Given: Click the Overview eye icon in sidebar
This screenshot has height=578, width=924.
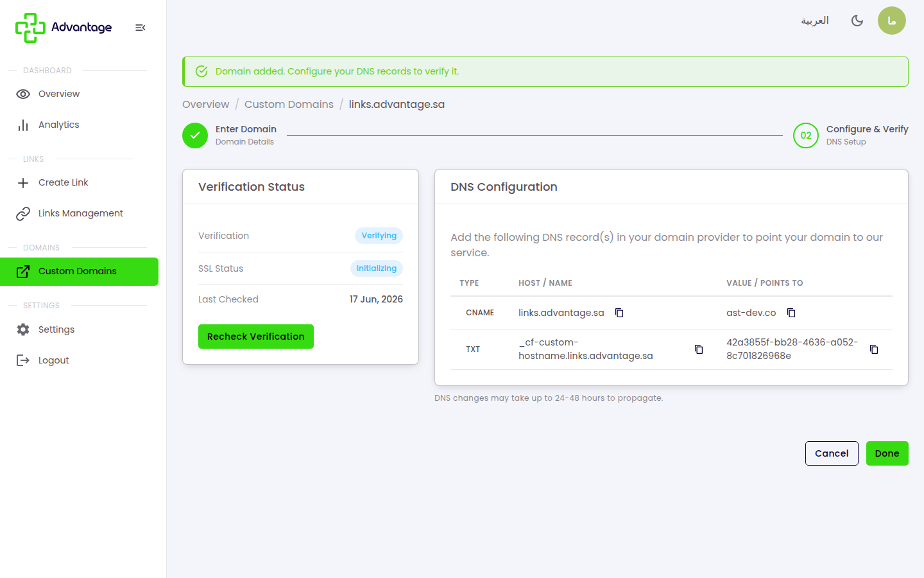Looking at the screenshot, I should point(23,94).
